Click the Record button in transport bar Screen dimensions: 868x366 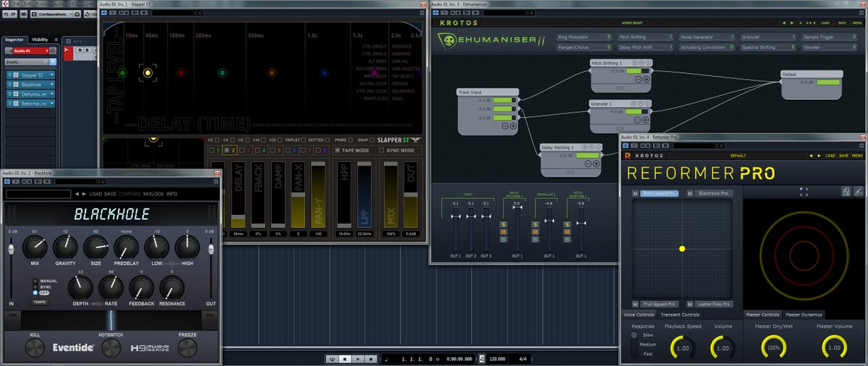370,359
